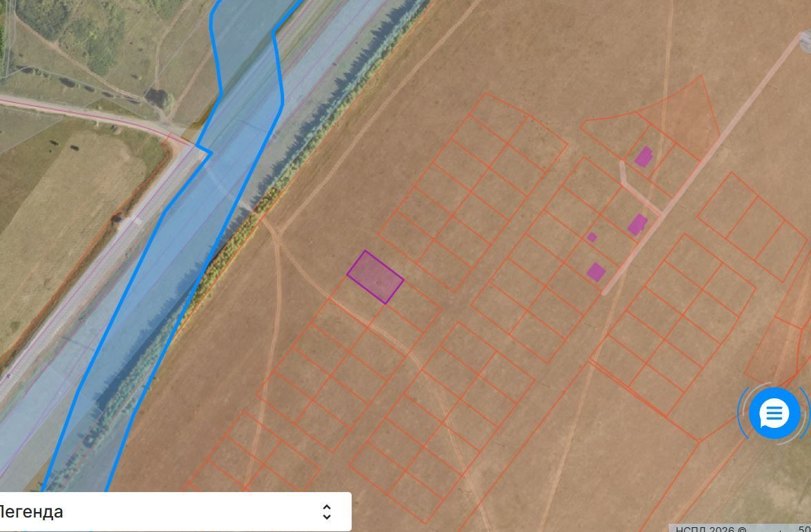This screenshot has height=532, width=811.
Task: Select the bottom pink building near road end
Action: 596,272
